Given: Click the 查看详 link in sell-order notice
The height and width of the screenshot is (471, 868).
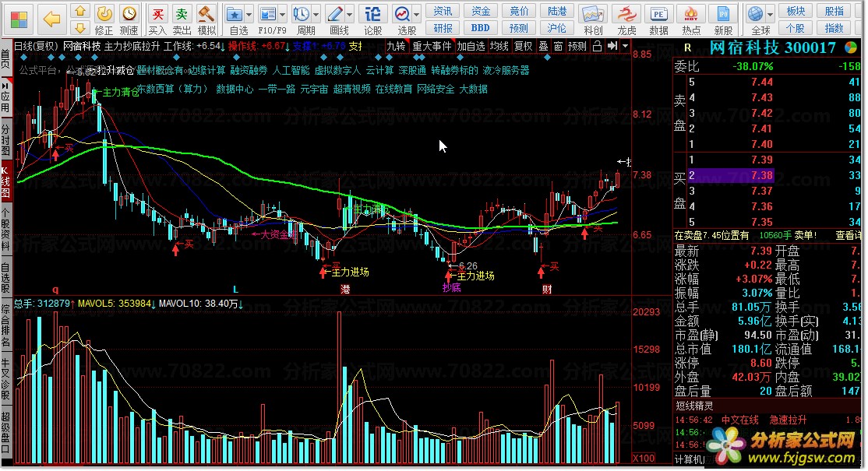Looking at the screenshot, I should pyautogui.click(x=848, y=235).
